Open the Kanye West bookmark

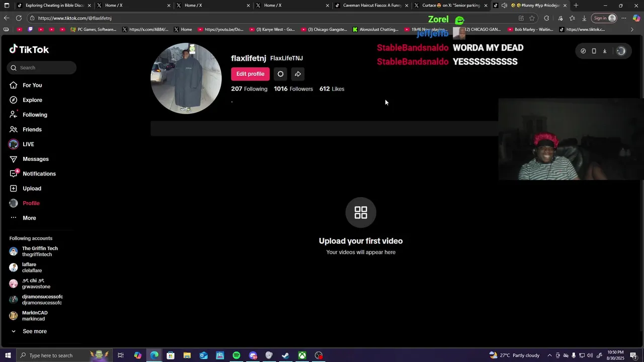pos(271,30)
